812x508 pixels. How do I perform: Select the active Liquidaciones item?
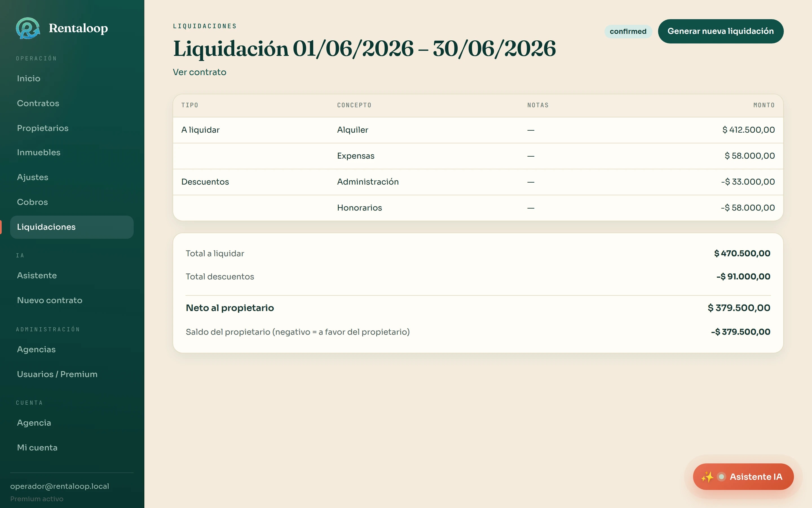[x=72, y=227]
